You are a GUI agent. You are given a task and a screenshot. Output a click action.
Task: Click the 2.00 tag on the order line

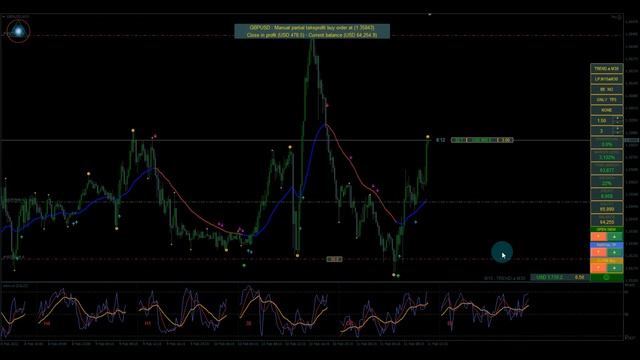[506, 140]
